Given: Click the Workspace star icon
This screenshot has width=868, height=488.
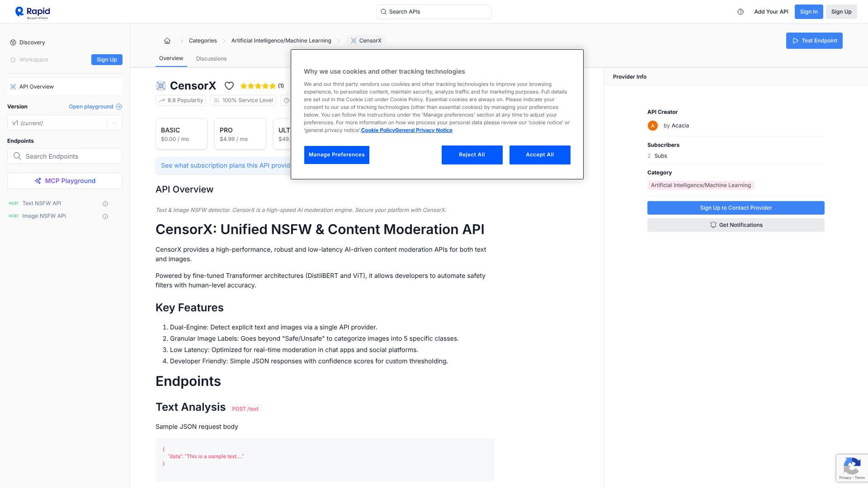Looking at the screenshot, I should (x=13, y=60).
